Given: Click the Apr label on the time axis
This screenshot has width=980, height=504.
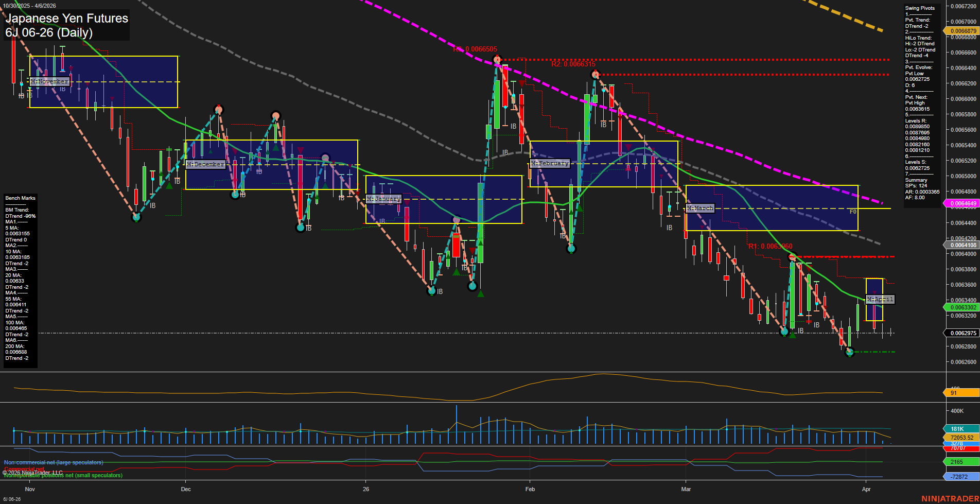Looking at the screenshot, I should pos(867,489).
